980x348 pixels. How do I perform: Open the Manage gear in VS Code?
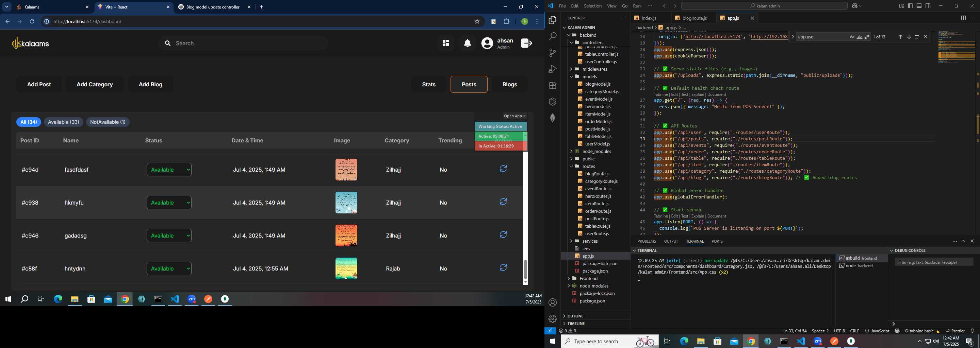(x=552, y=319)
